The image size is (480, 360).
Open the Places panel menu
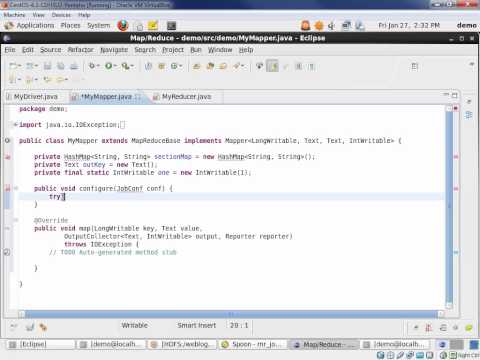(71, 25)
